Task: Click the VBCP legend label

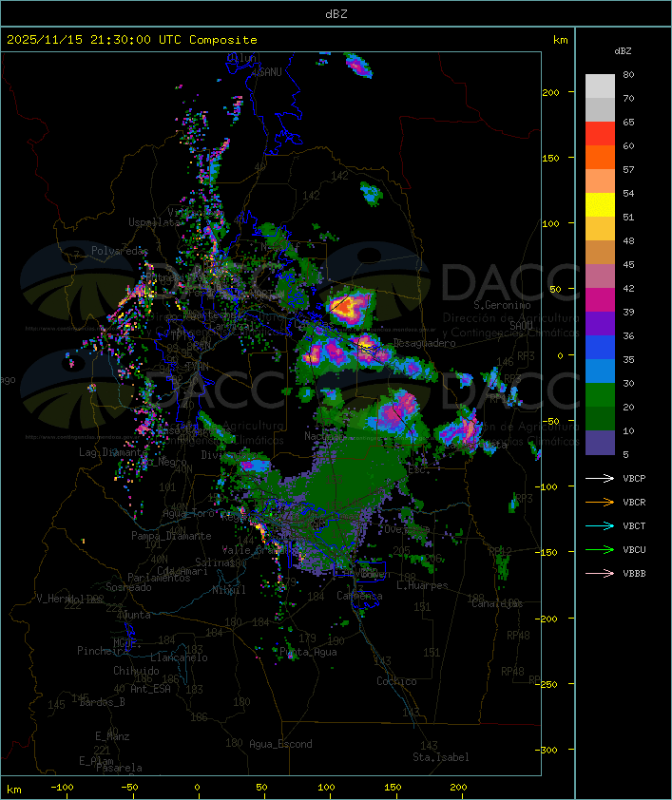Action: [x=634, y=479]
